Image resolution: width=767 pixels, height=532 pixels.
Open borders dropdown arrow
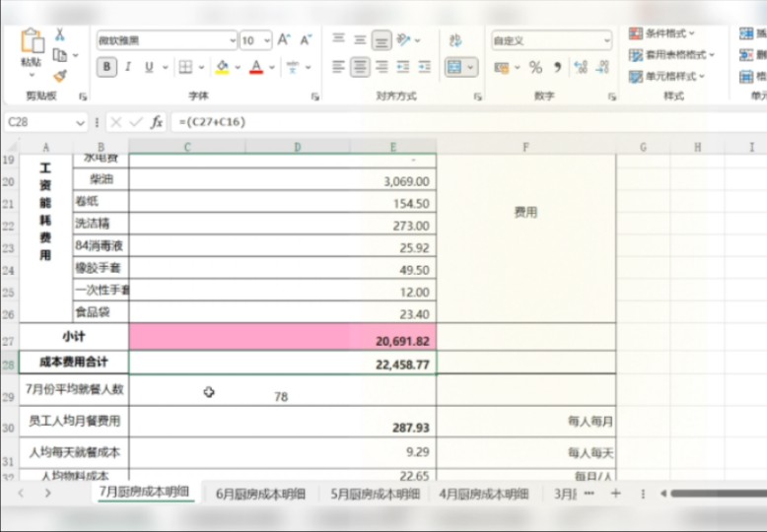(x=201, y=67)
